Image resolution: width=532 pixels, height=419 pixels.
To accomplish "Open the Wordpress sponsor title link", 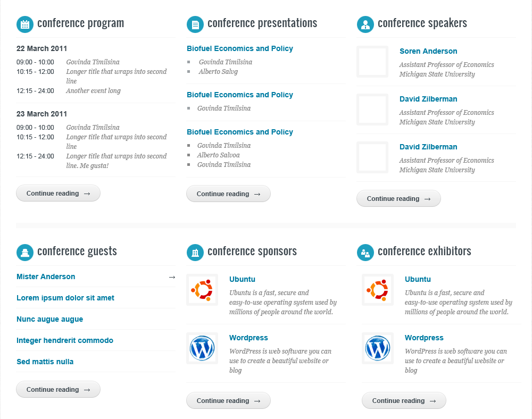I will click(x=248, y=338).
